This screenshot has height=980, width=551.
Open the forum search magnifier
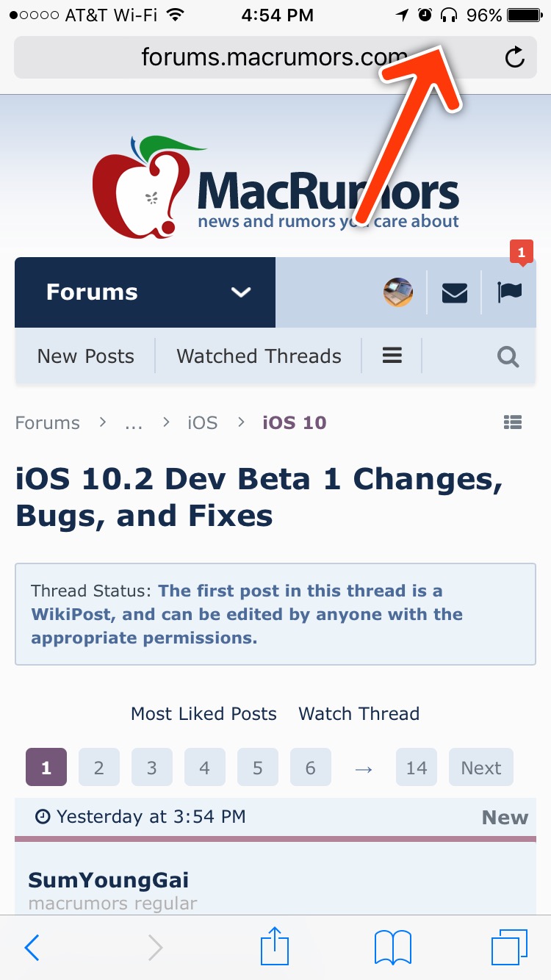tap(508, 357)
